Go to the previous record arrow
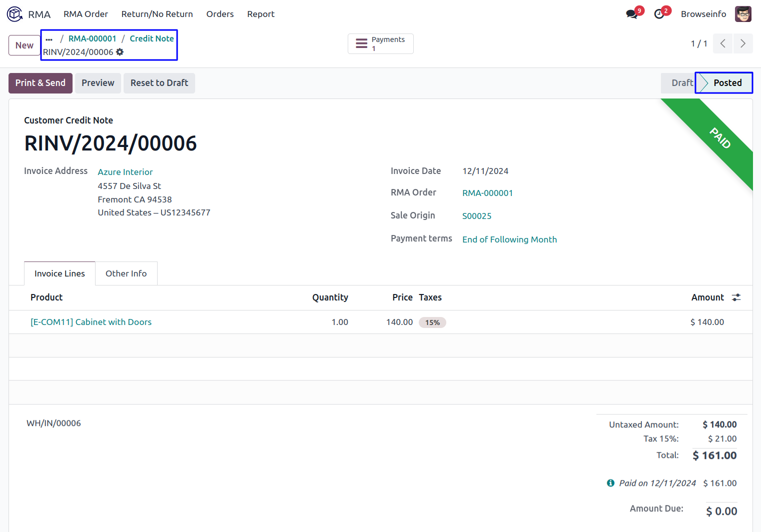The height and width of the screenshot is (532, 761). 723,43
